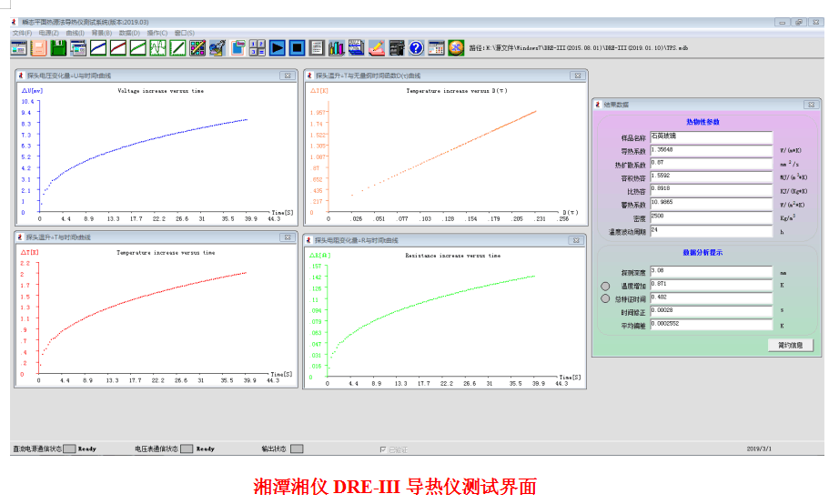
Task: Click the green floppy disk save icon
Action: point(59,47)
